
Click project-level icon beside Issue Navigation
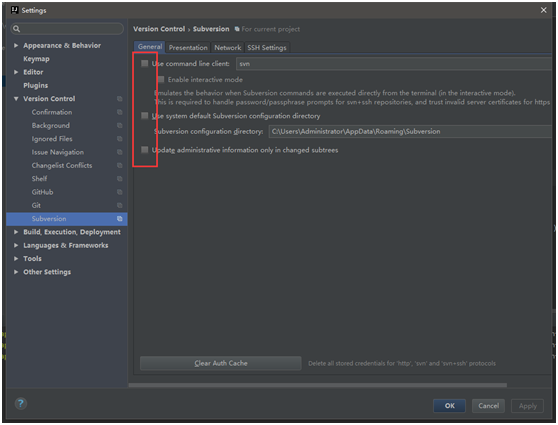point(120,152)
